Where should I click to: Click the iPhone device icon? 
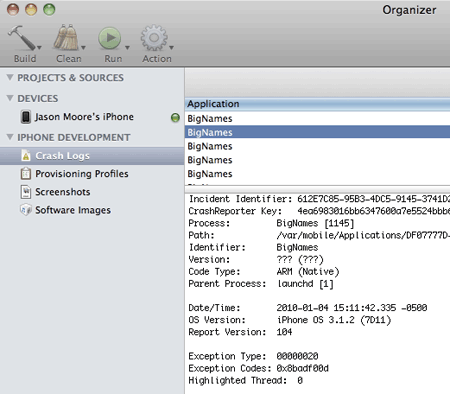pos(26,117)
